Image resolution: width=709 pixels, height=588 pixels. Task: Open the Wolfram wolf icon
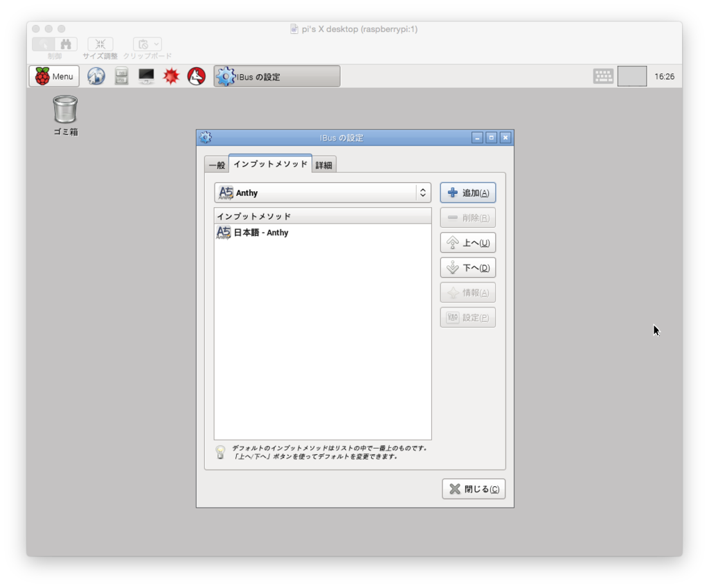click(196, 76)
